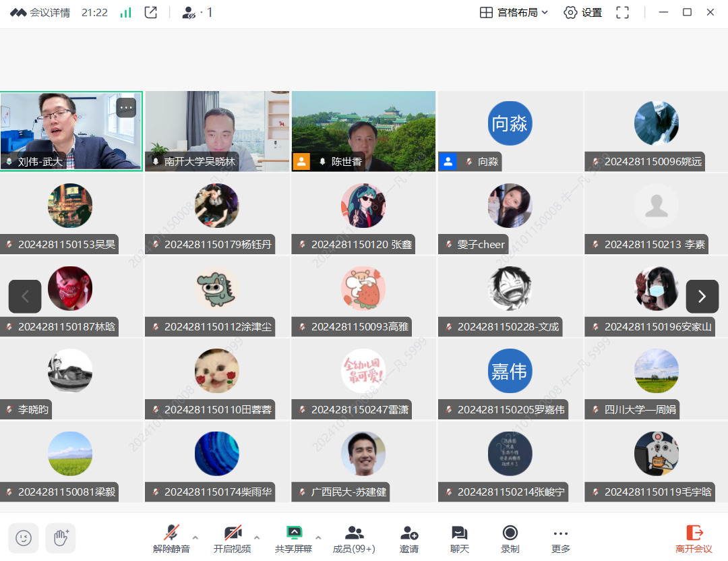Viewport: 728px width, 561px height.
Task: Go to the next page of participants
Action: (702, 297)
